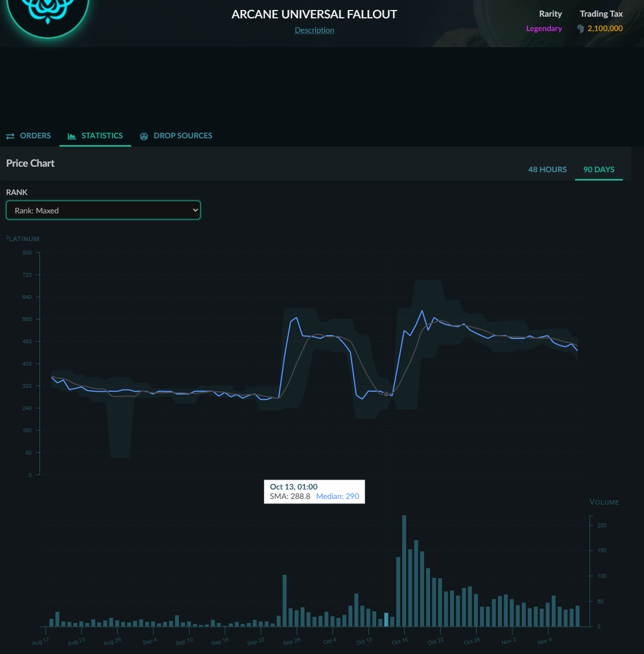The height and width of the screenshot is (654, 644).
Task: Click the Nov 9 date axis label
Action: tap(545, 641)
